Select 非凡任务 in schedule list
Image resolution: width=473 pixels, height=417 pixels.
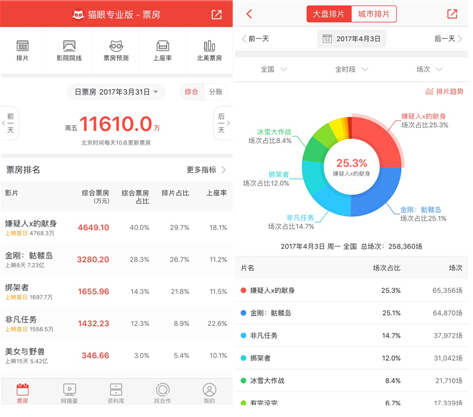point(351,336)
